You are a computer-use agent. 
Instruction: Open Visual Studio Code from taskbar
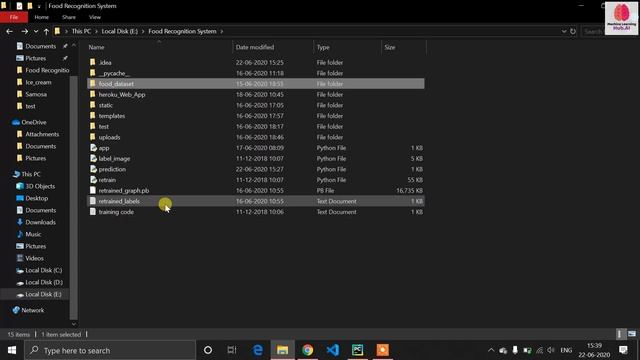tap(333, 350)
